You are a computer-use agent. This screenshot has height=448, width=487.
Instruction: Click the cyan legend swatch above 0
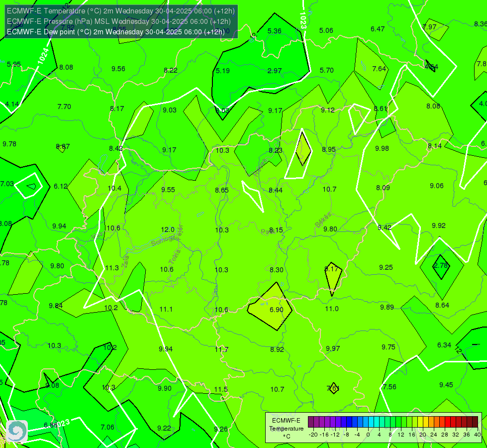point(371,422)
